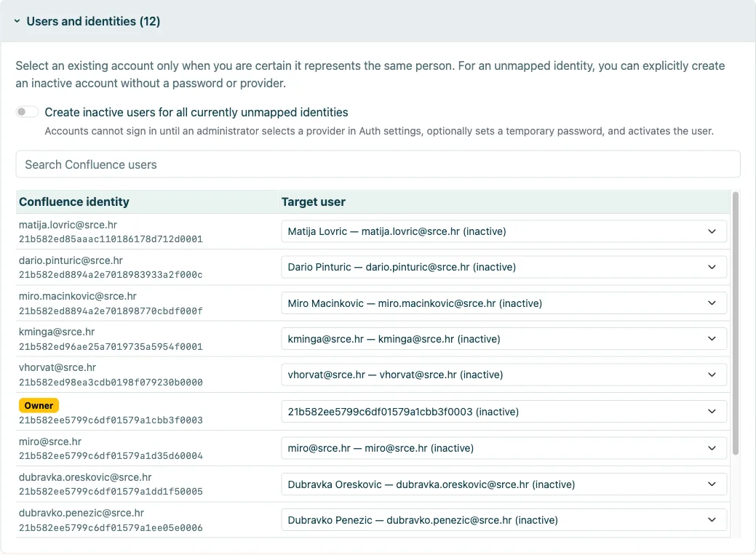
Task: Click ID 21b582ed96ae25a7019735a5954f0001
Action: pyautogui.click(x=111, y=347)
